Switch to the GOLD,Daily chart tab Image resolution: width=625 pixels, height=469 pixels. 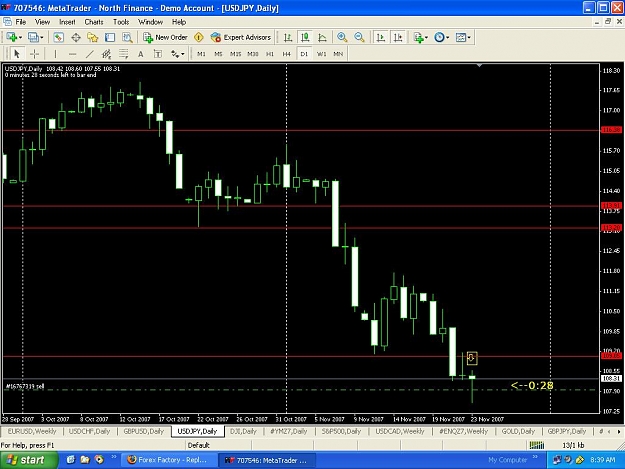pos(518,431)
